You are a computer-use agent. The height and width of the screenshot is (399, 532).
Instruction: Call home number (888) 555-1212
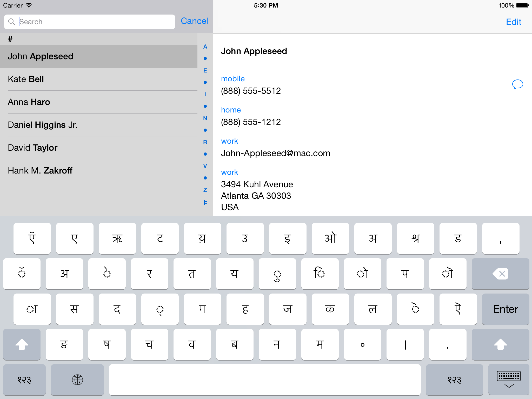coord(251,122)
